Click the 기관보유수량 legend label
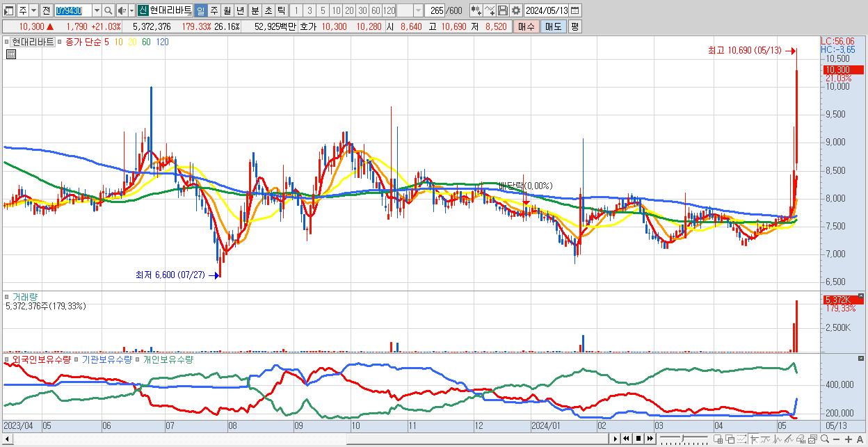 pyautogui.click(x=106, y=359)
